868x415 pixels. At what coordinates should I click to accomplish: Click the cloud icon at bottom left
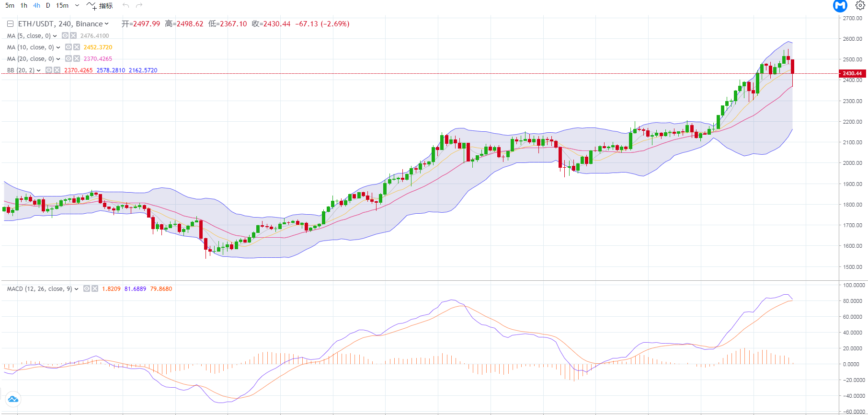pos(13,399)
